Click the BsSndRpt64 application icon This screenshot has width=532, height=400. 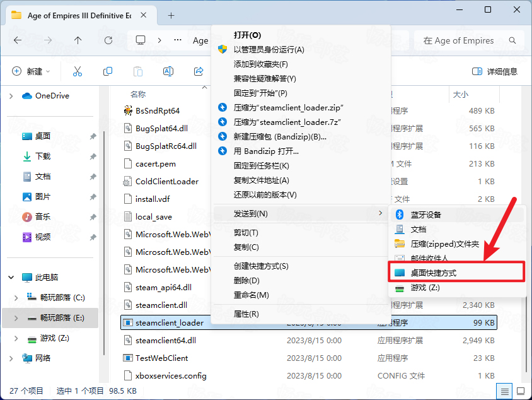coord(128,110)
